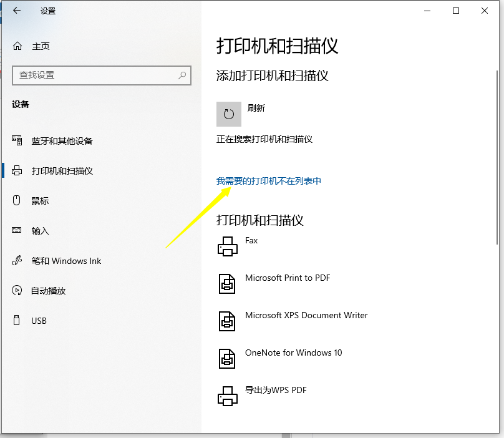This screenshot has width=504, height=438.
Task: Click the Fax printer icon
Action: (228, 246)
